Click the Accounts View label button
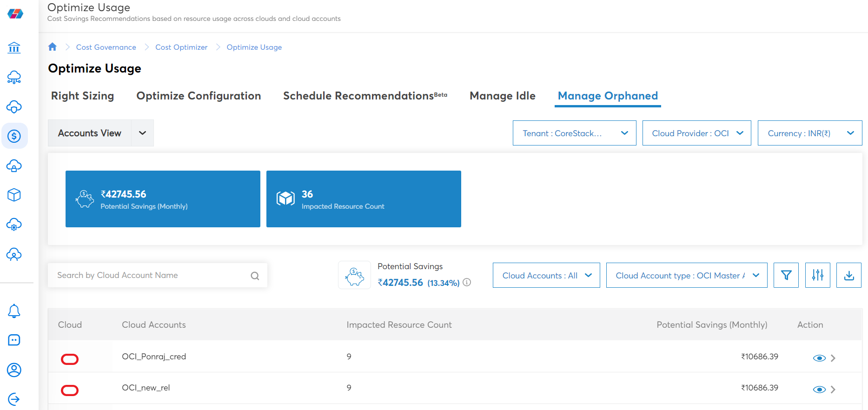 click(90, 133)
